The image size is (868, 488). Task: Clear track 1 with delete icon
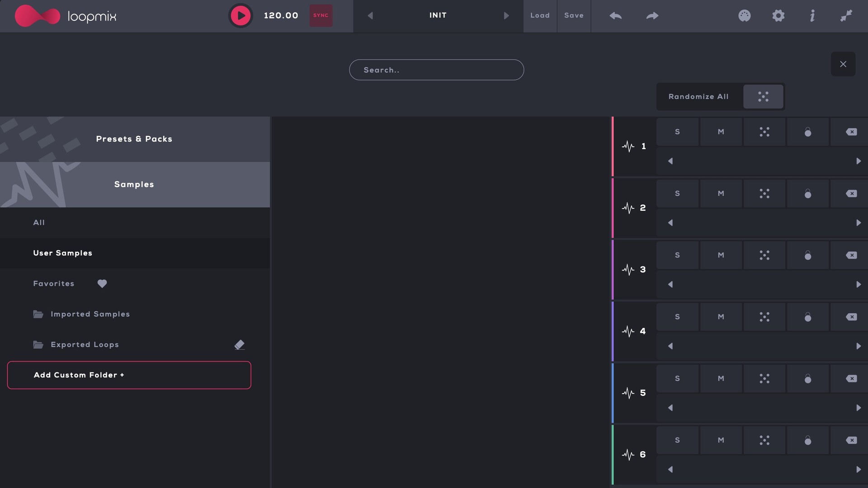851,132
